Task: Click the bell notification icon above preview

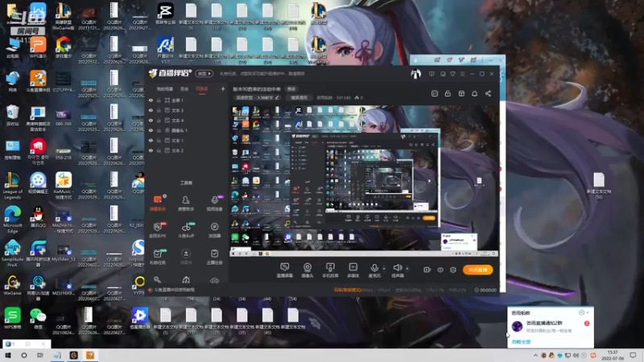Action: tap(474, 93)
